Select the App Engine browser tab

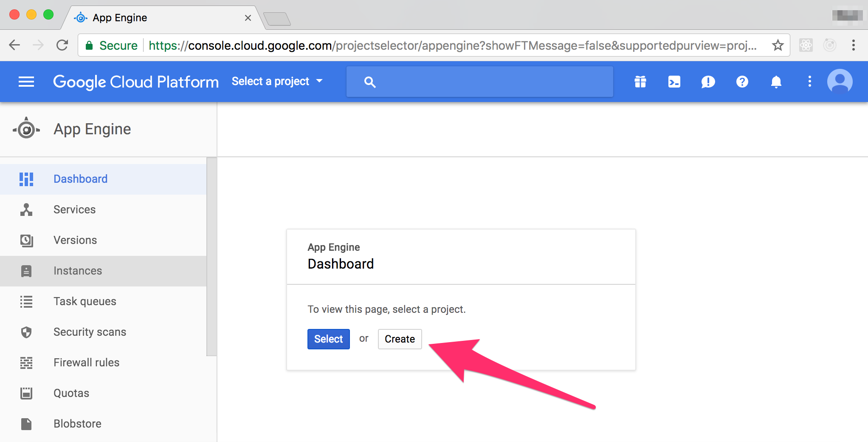pyautogui.click(x=163, y=18)
